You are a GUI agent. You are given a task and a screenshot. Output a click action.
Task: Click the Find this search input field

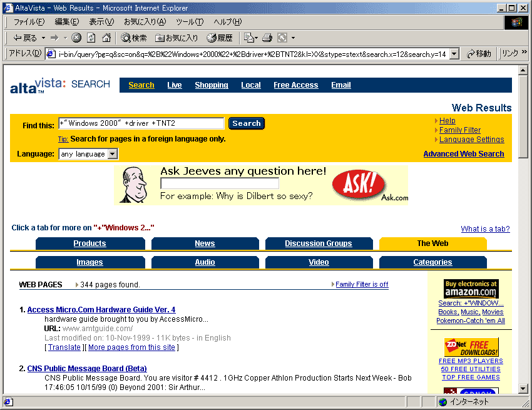[141, 123]
